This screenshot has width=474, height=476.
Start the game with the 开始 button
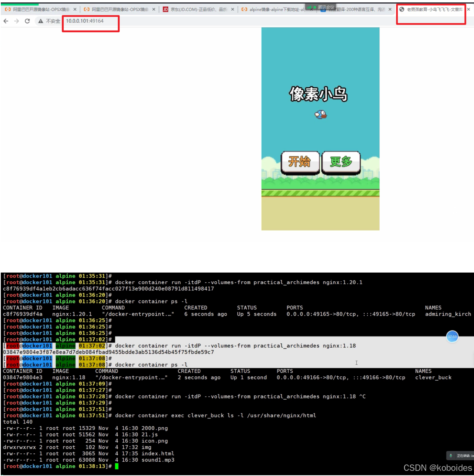(300, 162)
